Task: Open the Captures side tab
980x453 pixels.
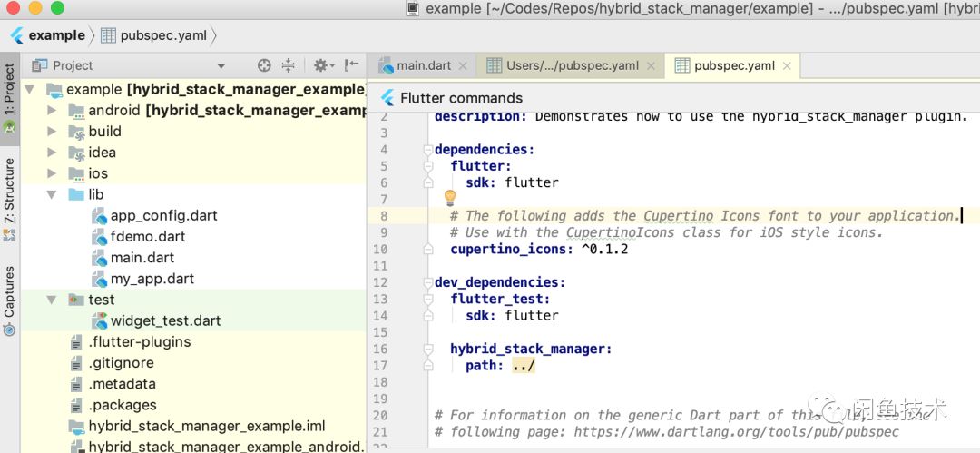Action: tap(9, 300)
